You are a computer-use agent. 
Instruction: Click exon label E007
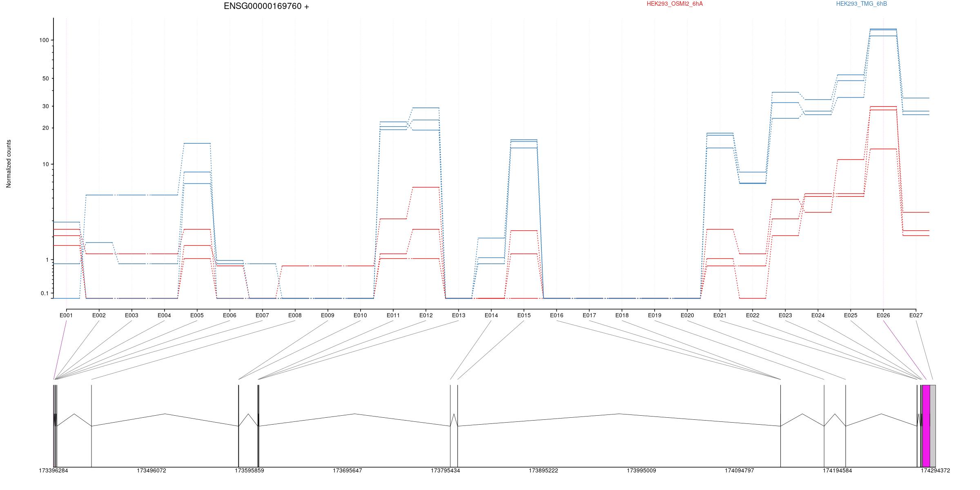[x=262, y=315]
